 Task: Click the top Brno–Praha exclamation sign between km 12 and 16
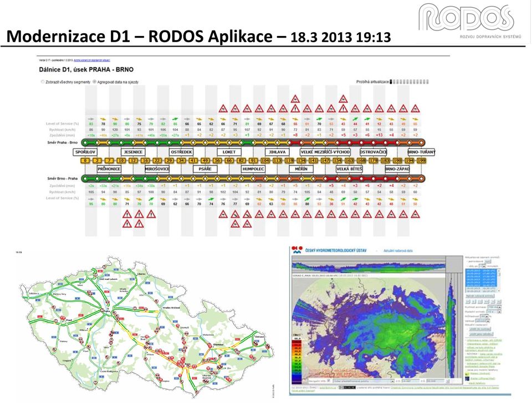[139, 214]
